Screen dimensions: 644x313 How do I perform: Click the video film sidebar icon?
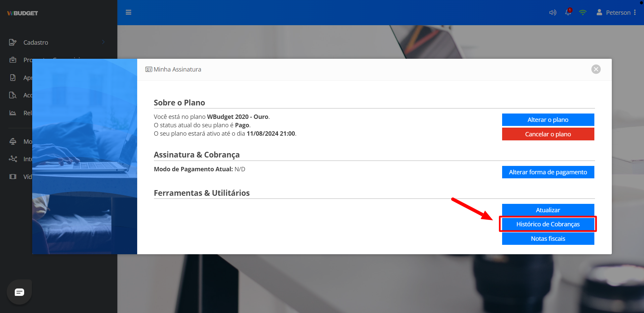tap(13, 177)
